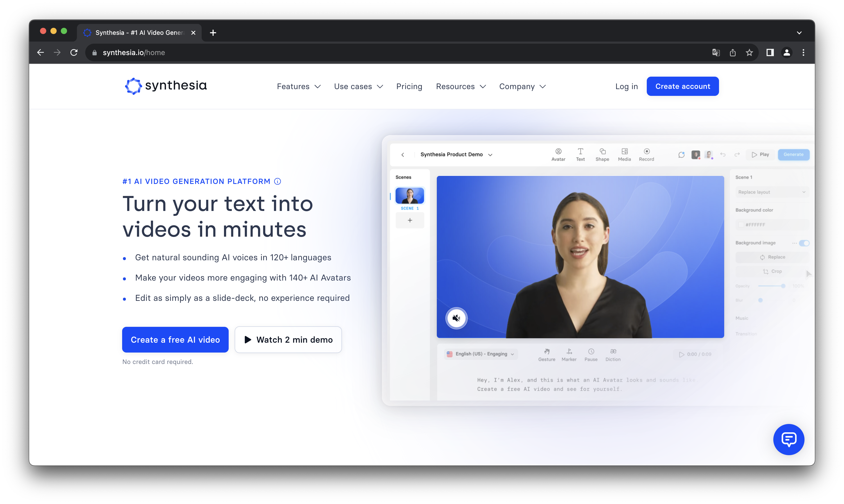
Task: Click the Log in link
Action: [x=626, y=87]
